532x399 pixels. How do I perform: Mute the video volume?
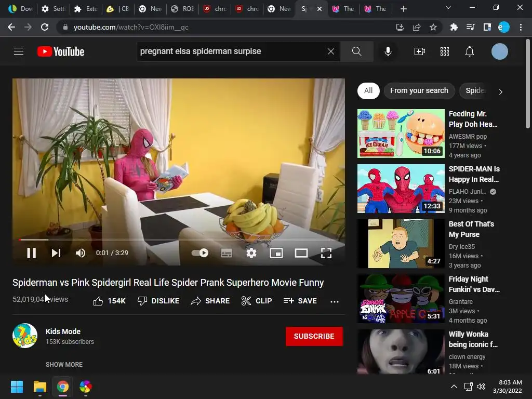coord(81,253)
